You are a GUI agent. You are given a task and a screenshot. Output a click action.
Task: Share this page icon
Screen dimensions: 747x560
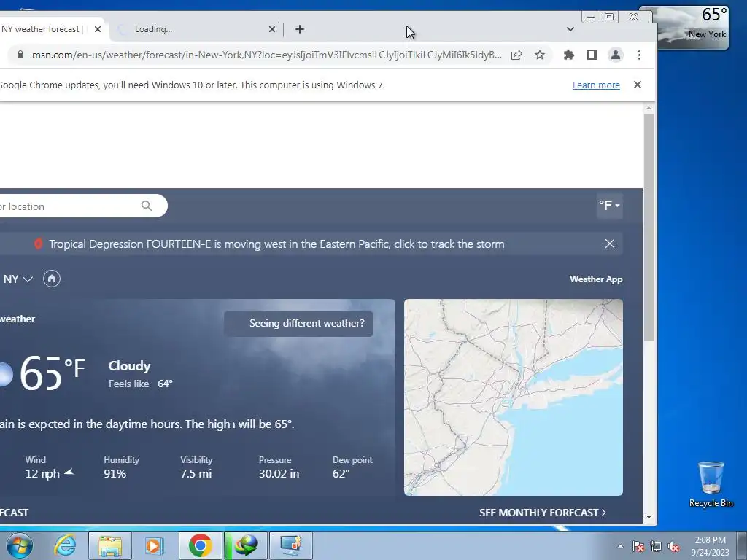coord(516,55)
